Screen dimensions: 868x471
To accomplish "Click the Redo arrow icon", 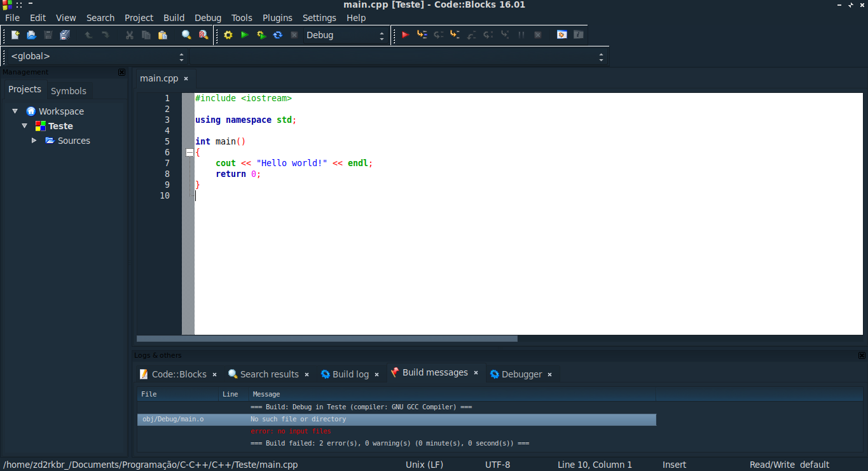I will coord(105,35).
